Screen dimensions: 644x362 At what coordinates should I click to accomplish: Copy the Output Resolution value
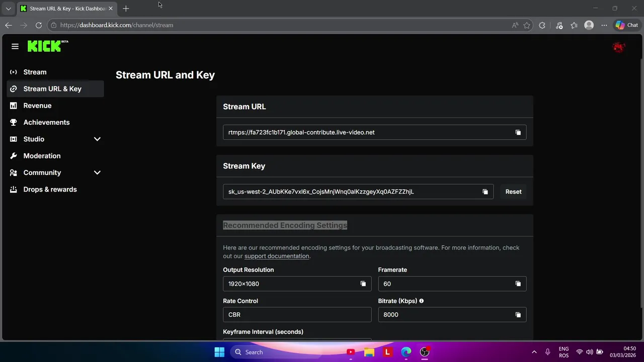coord(363,284)
